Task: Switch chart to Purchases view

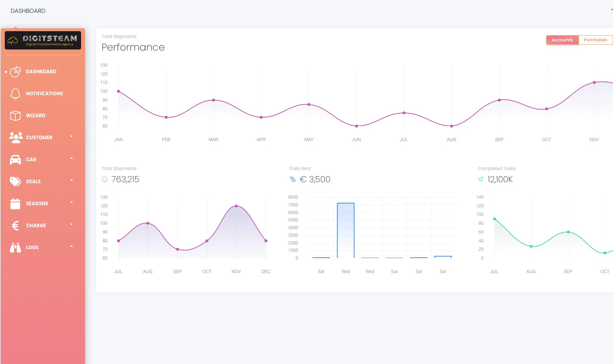Action: (x=595, y=40)
